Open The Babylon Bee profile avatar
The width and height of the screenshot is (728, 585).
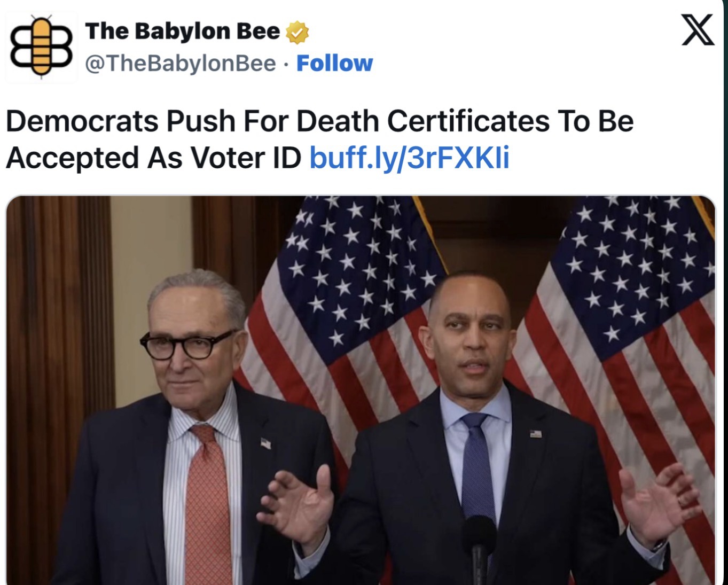click(x=41, y=47)
